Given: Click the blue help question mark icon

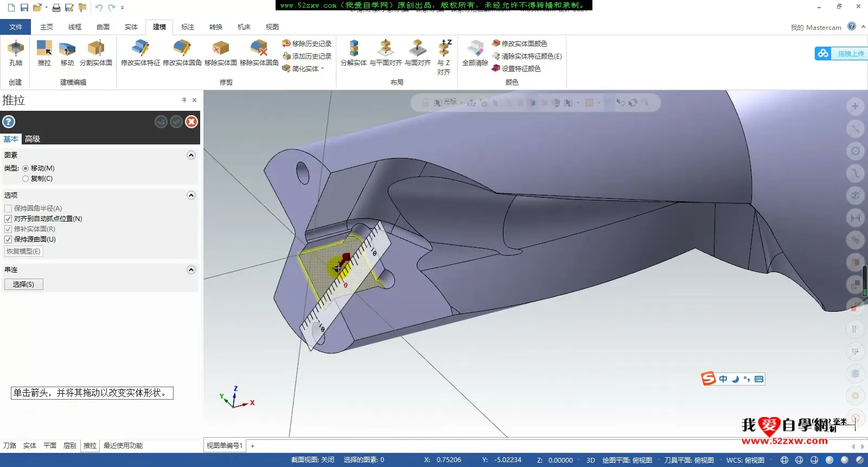Looking at the screenshot, I should tap(9, 122).
